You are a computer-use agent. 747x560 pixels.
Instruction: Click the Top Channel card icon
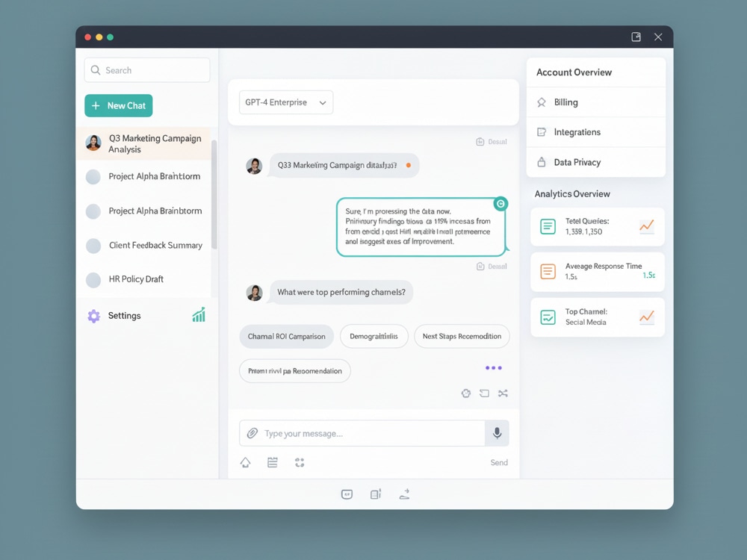548,317
